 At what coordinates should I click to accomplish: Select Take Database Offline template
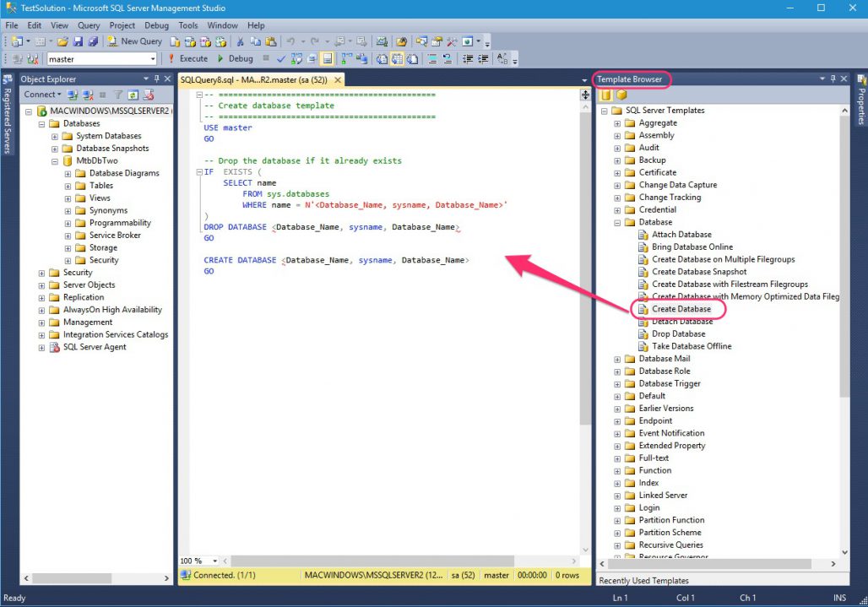(692, 346)
